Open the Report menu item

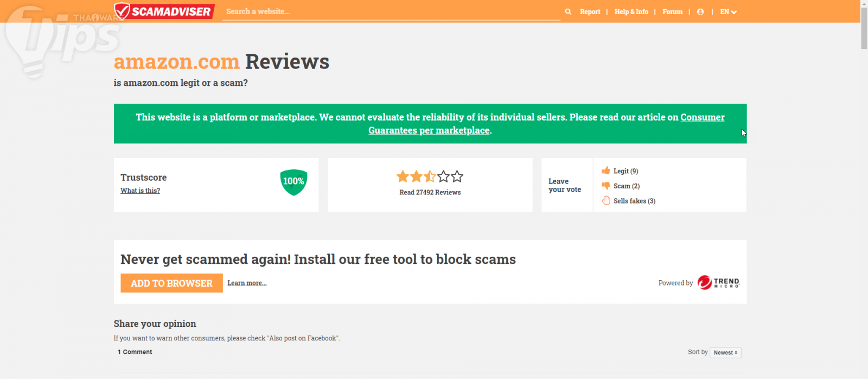coord(590,11)
